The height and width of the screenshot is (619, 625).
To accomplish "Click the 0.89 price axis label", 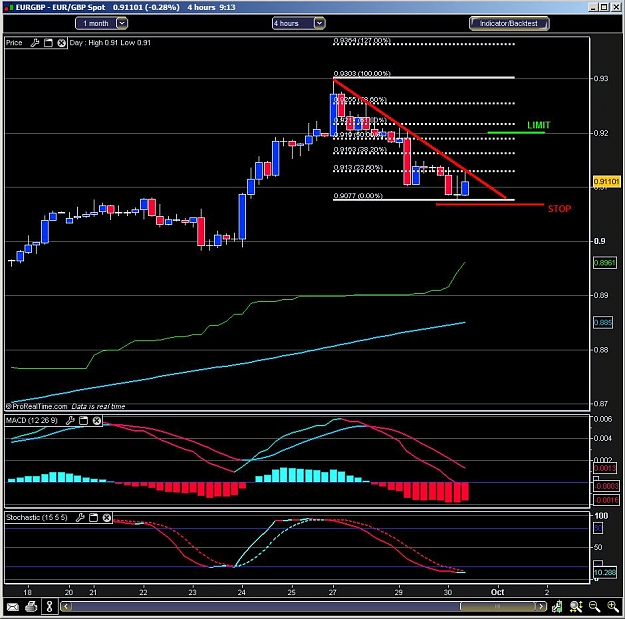I will pyautogui.click(x=601, y=295).
